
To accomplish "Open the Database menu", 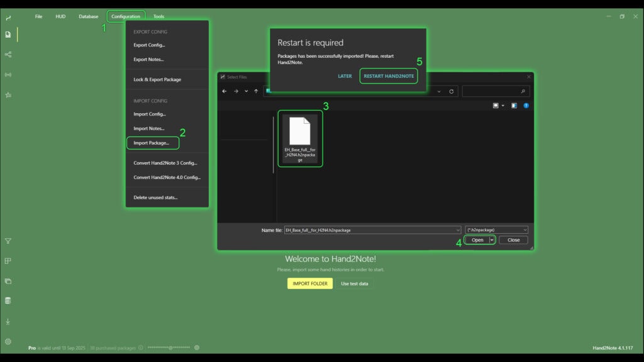I will tap(88, 16).
